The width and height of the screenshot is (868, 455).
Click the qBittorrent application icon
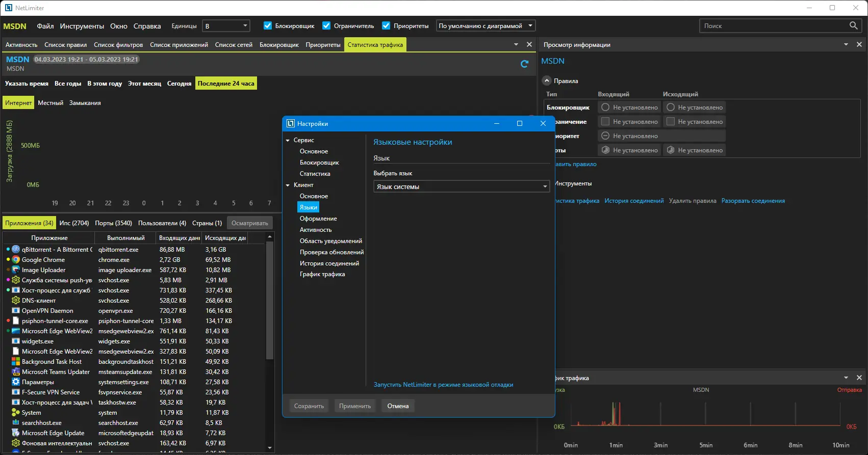(16, 250)
